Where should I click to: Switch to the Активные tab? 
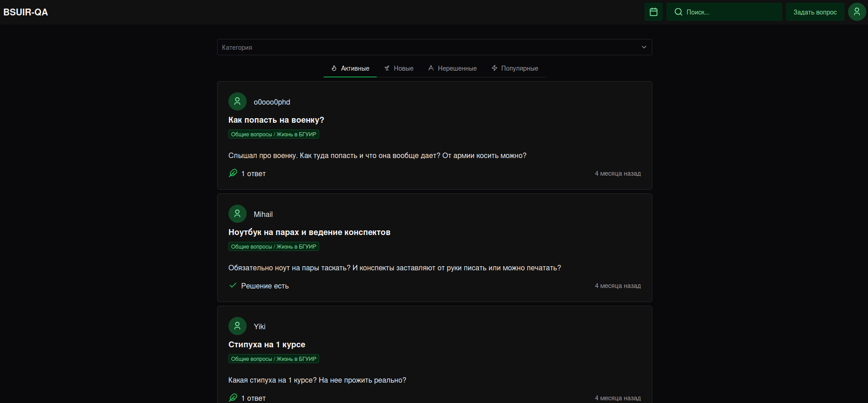click(350, 68)
